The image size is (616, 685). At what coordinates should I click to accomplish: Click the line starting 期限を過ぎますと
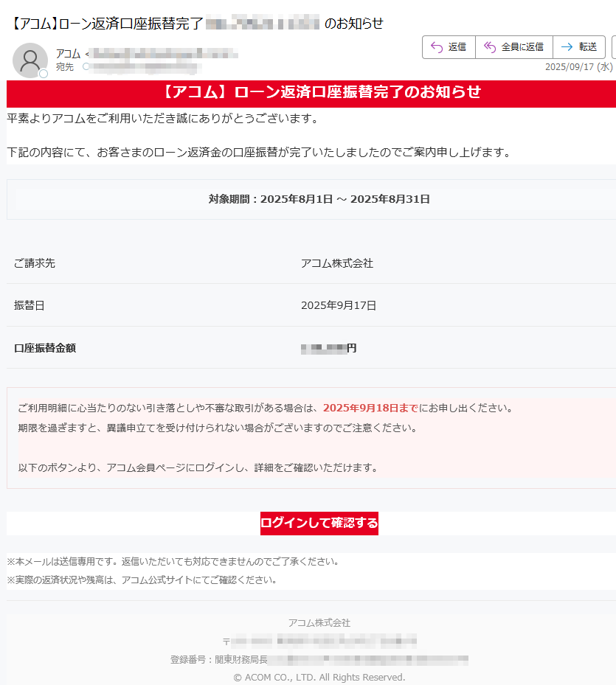tap(218, 428)
